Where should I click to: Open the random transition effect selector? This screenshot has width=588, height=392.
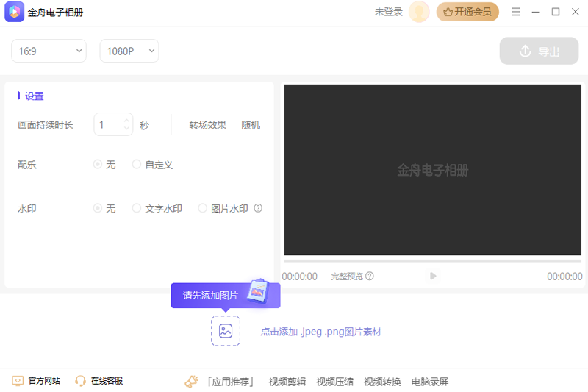click(x=251, y=125)
